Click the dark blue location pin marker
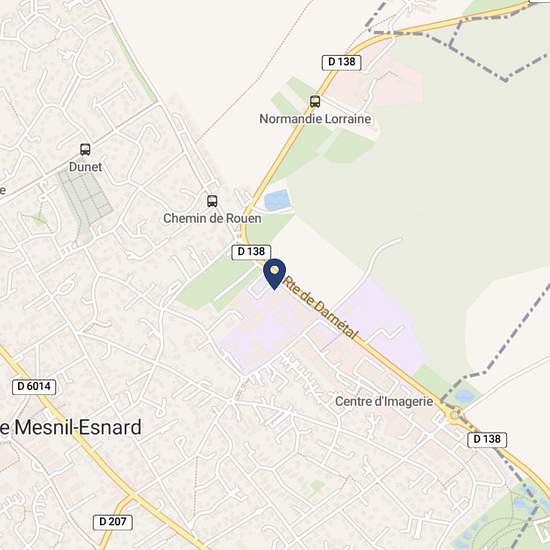 [275, 274]
